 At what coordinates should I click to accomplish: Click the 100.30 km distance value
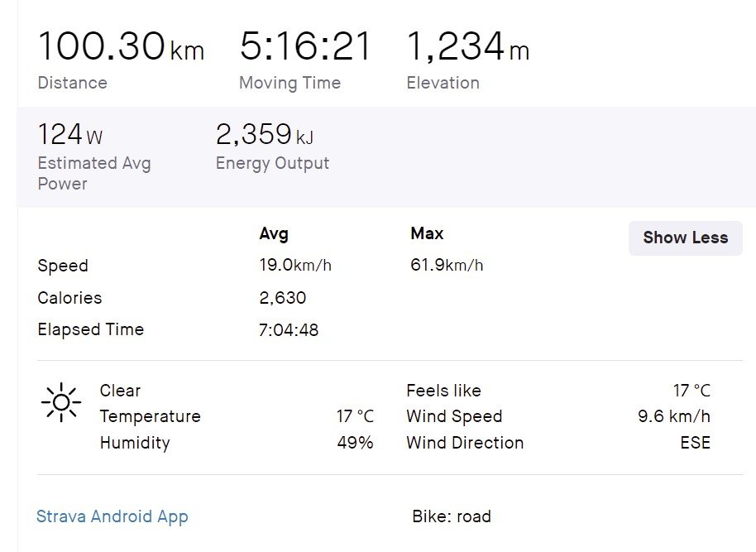point(121,46)
